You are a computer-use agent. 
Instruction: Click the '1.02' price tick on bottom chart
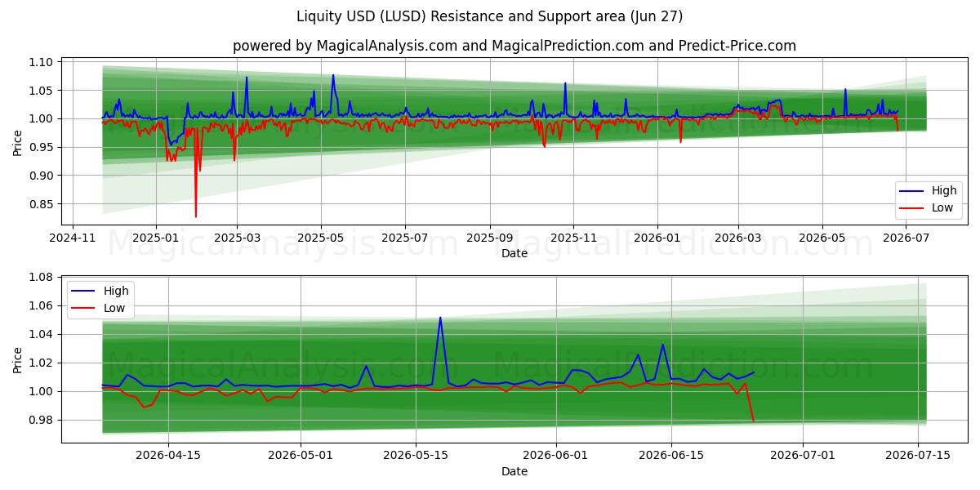(41, 363)
